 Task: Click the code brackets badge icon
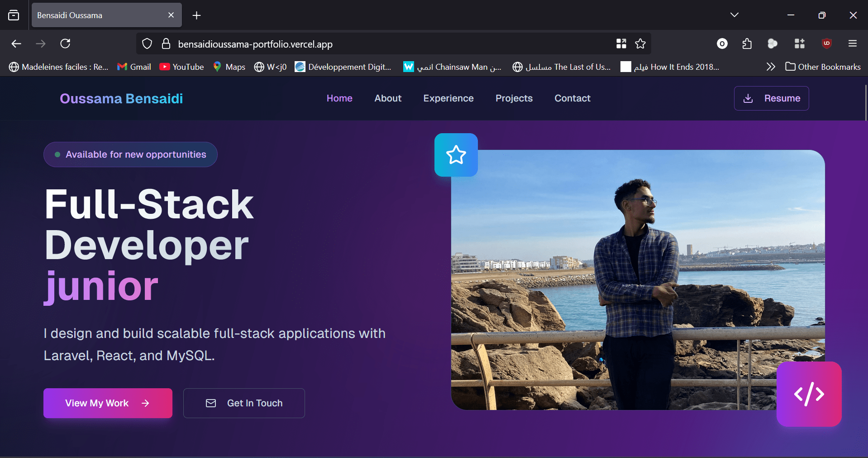coord(809,394)
